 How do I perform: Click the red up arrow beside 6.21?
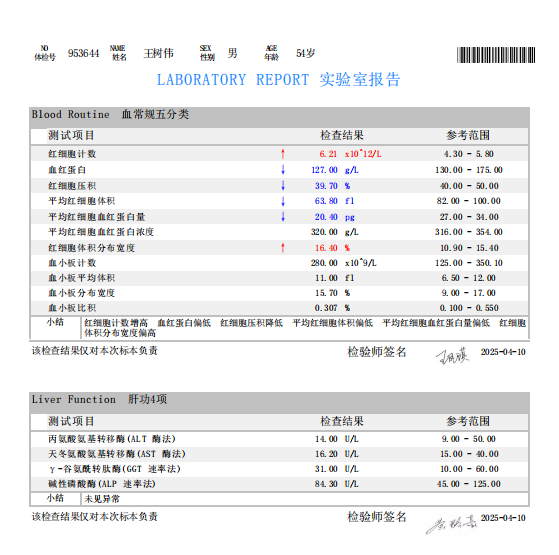[283, 154]
